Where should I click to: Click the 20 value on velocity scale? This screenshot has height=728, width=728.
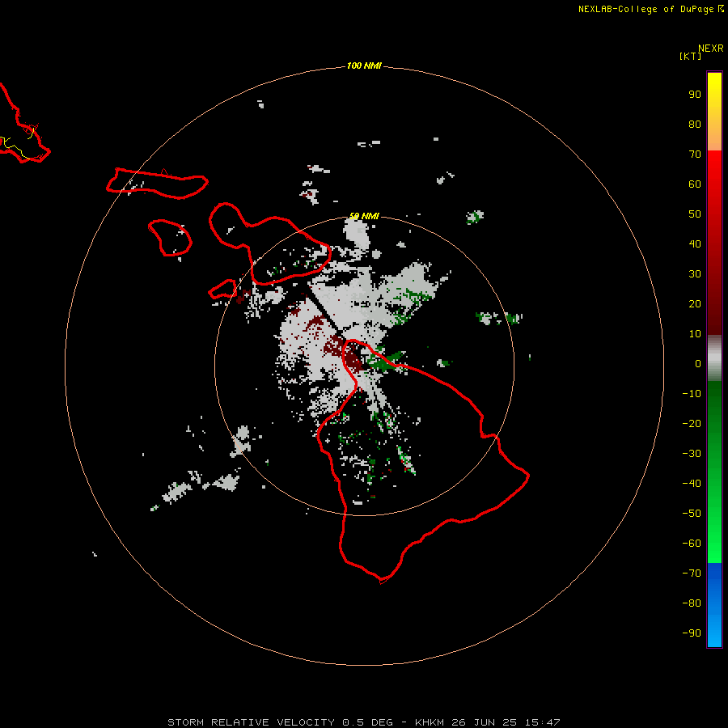tap(695, 304)
